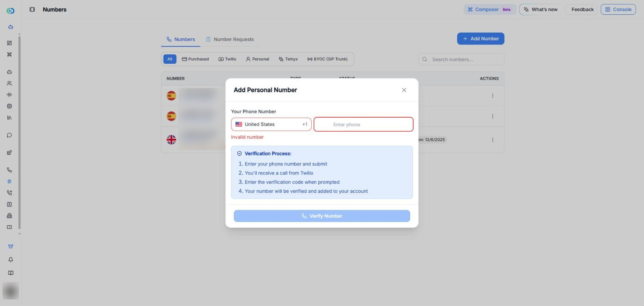
Task: Click the Search numbers field
Action: click(461, 59)
